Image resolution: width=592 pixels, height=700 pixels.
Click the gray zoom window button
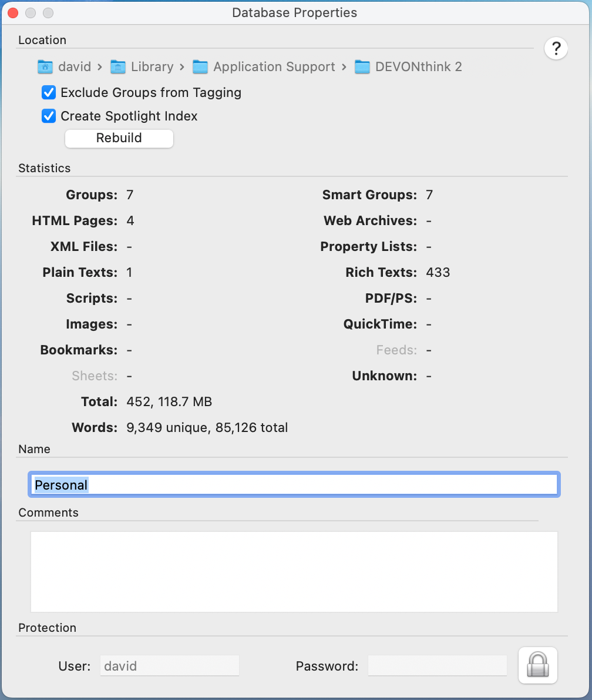click(x=48, y=12)
